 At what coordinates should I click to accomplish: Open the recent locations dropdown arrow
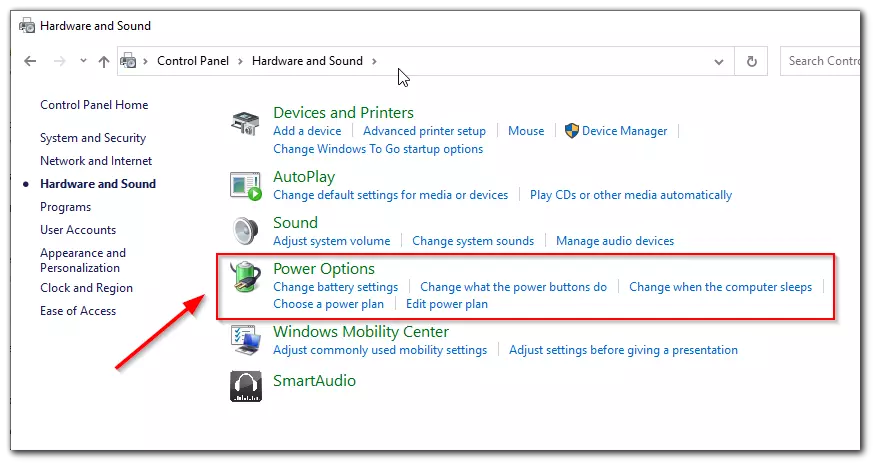click(83, 60)
